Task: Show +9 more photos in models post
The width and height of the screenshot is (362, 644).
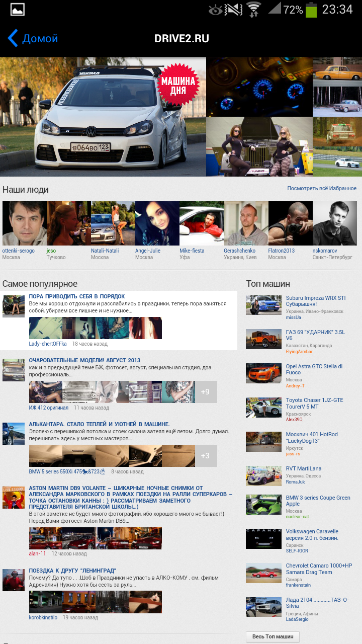Action: click(x=206, y=392)
